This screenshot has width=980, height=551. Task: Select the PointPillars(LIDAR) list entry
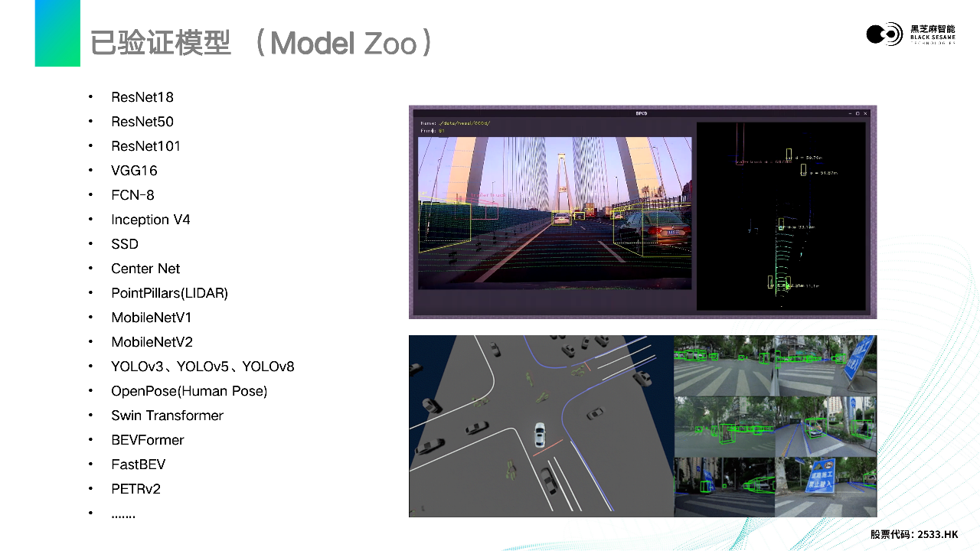pos(169,293)
